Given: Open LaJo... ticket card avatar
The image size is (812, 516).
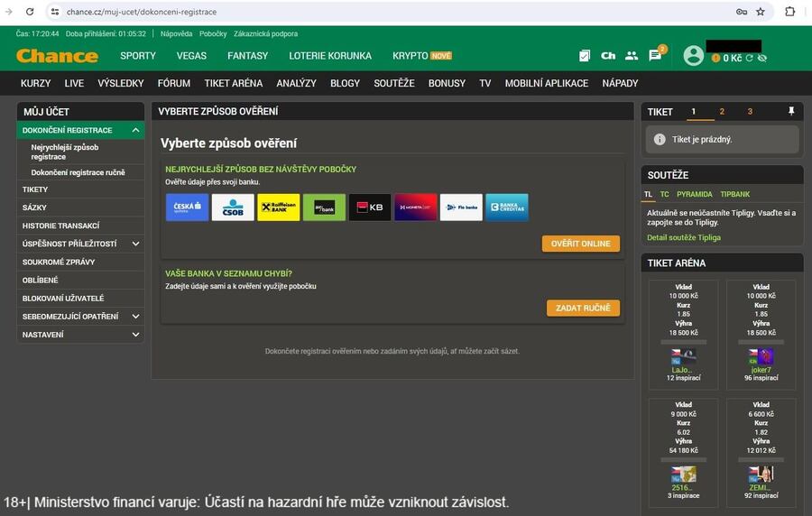Looking at the screenshot, I should click(683, 356).
